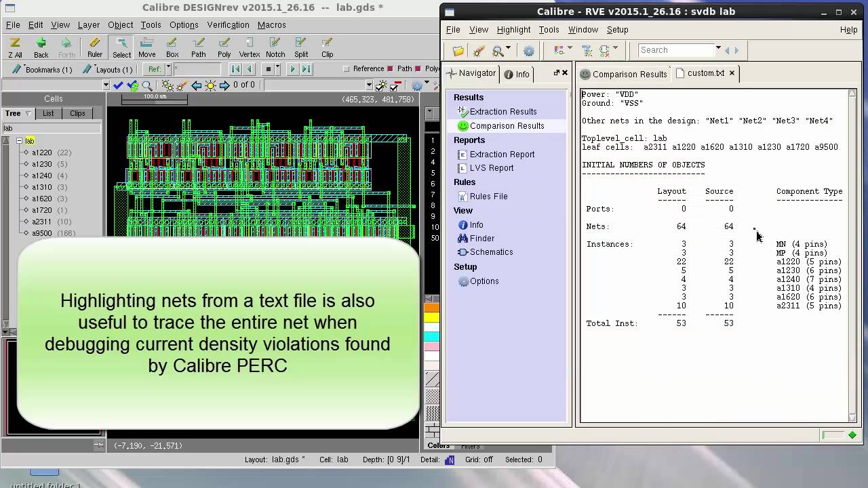Image resolution: width=868 pixels, height=488 pixels.
Task: Open Schematics in Navigator
Action: pos(485,252)
